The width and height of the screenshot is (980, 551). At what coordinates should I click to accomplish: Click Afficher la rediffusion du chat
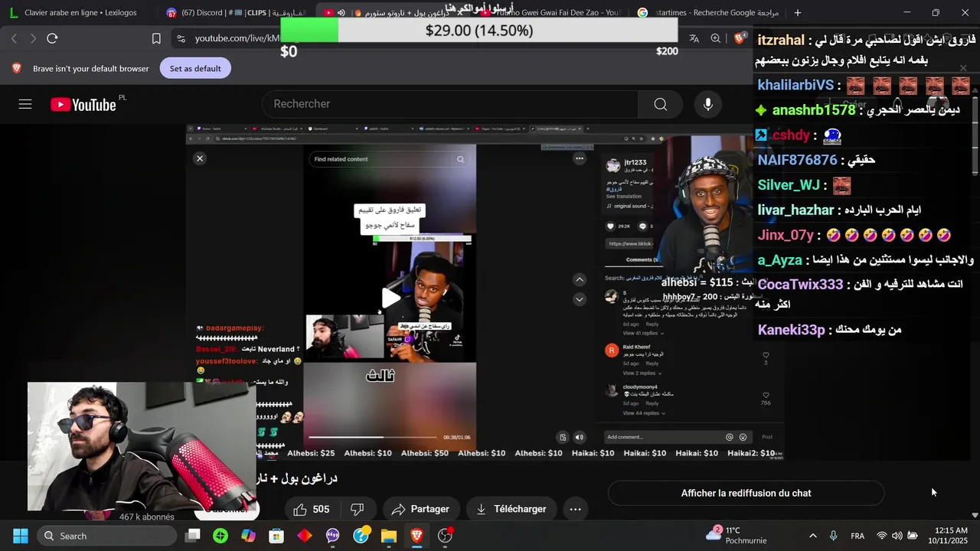point(746,494)
